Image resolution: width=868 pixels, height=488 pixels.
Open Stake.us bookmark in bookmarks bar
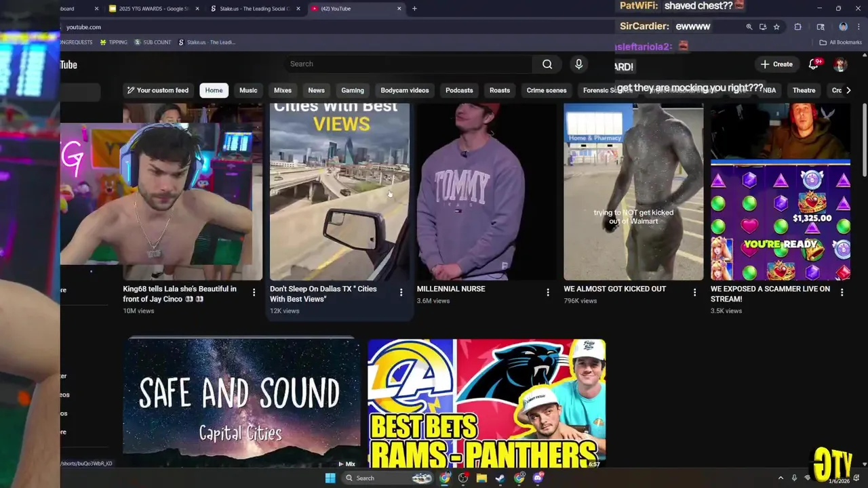pyautogui.click(x=207, y=42)
